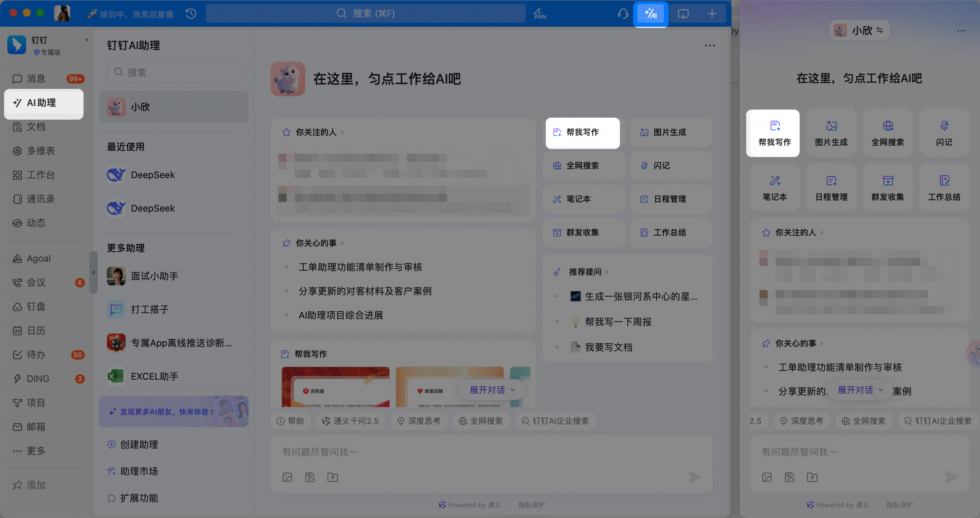The width and height of the screenshot is (980, 518).
Task: Click the plus icon in top bar
Action: pyautogui.click(x=712, y=14)
